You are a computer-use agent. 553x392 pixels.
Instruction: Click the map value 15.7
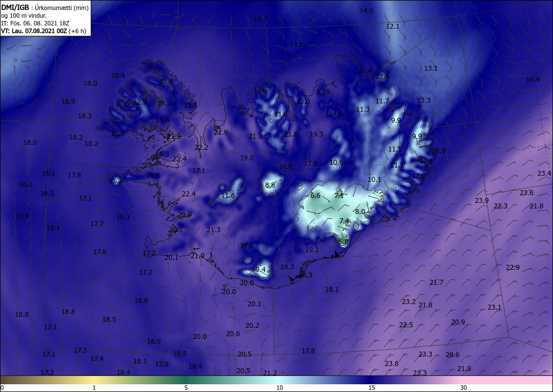pos(260,19)
